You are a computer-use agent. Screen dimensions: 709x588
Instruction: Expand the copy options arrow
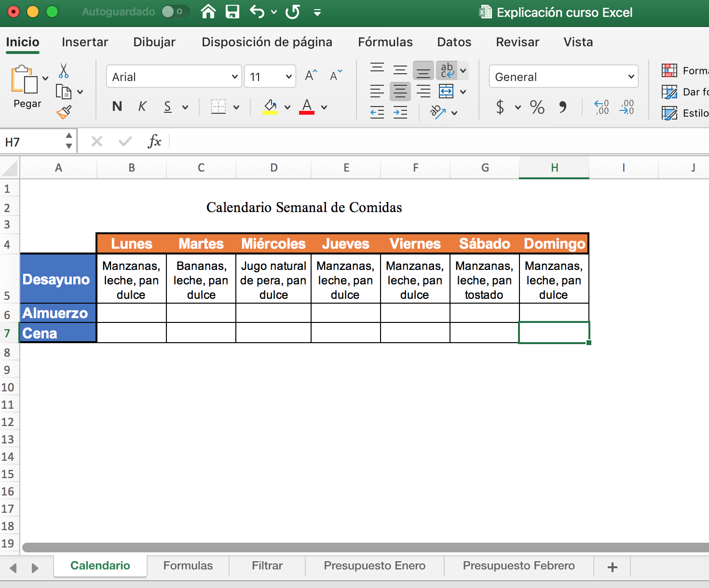[80, 92]
